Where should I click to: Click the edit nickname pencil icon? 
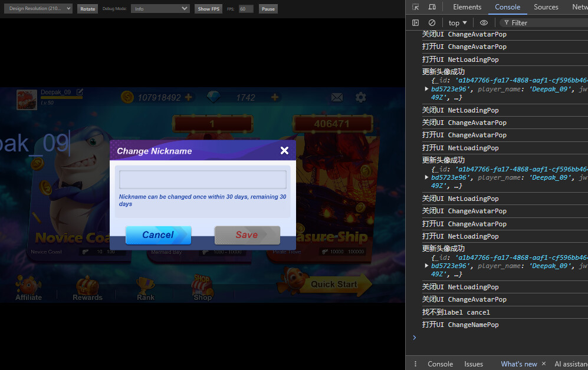[x=80, y=92]
